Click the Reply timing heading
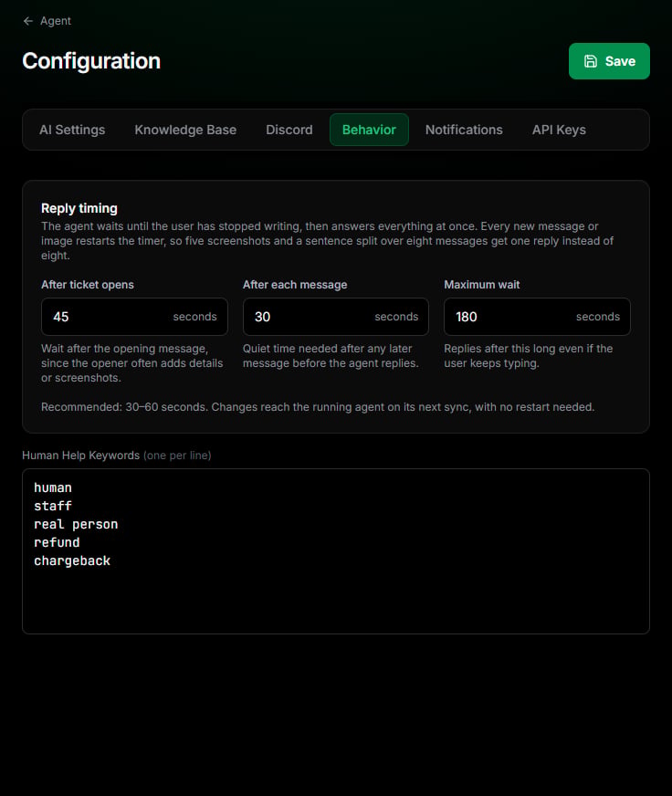Screen dimensions: 672x796 [x=79, y=209]
